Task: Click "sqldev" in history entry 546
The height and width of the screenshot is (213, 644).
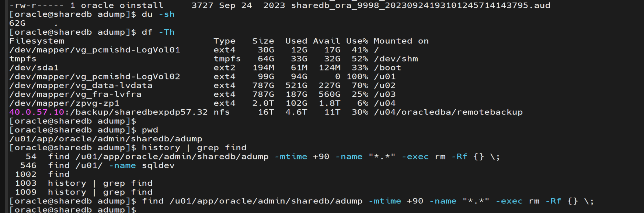Action: coord(158,165)
